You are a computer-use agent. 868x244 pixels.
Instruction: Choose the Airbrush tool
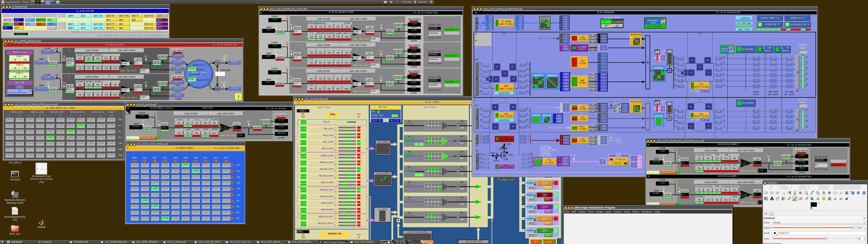point(807,198)
